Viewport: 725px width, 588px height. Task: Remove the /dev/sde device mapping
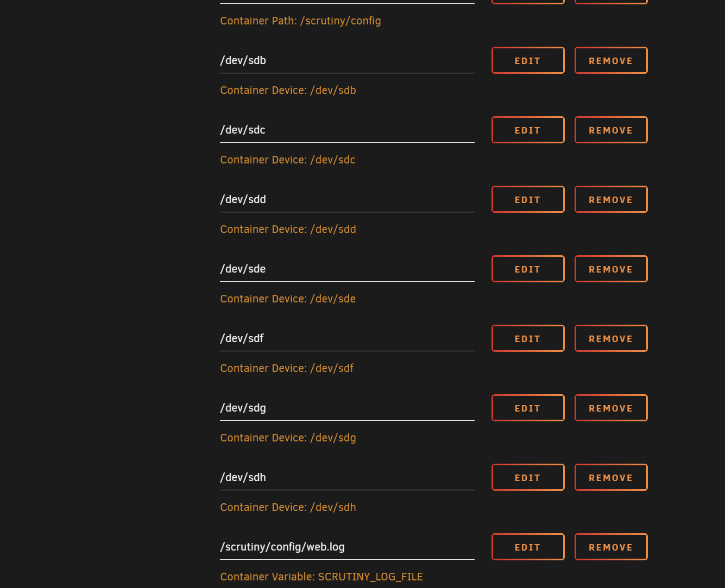click(610, 269)
